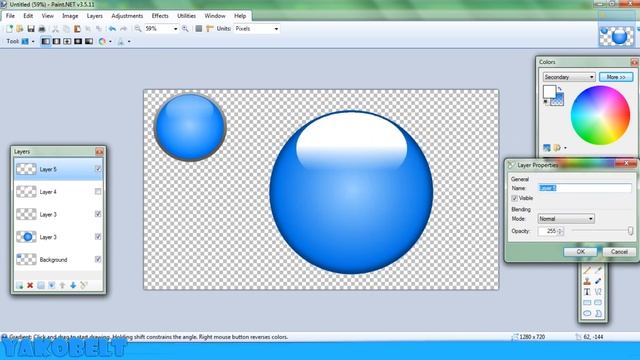
Task: Click the Redo arrow toolbar icon
Action: coord(123,29)
